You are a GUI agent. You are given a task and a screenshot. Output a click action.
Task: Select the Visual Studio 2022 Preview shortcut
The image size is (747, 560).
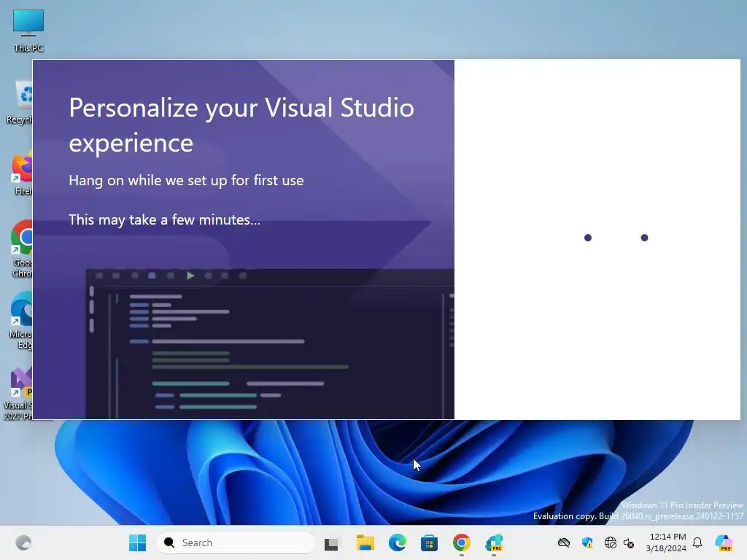[x=18, y=393]
